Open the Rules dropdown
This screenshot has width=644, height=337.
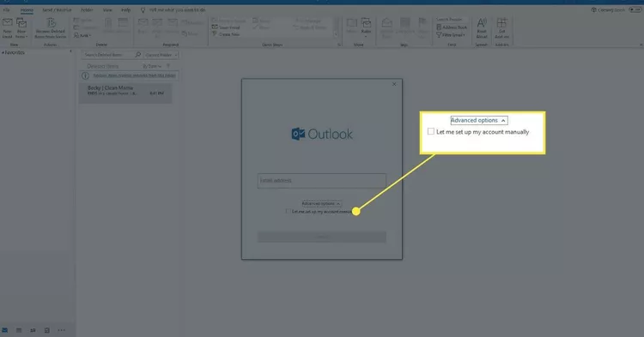point(366,27)
